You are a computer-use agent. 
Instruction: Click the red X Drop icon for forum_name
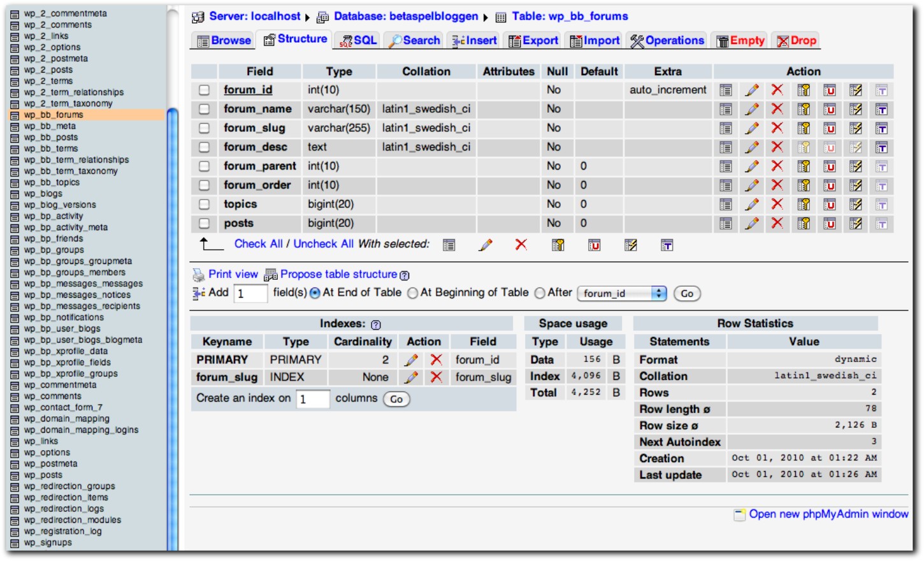777,109
